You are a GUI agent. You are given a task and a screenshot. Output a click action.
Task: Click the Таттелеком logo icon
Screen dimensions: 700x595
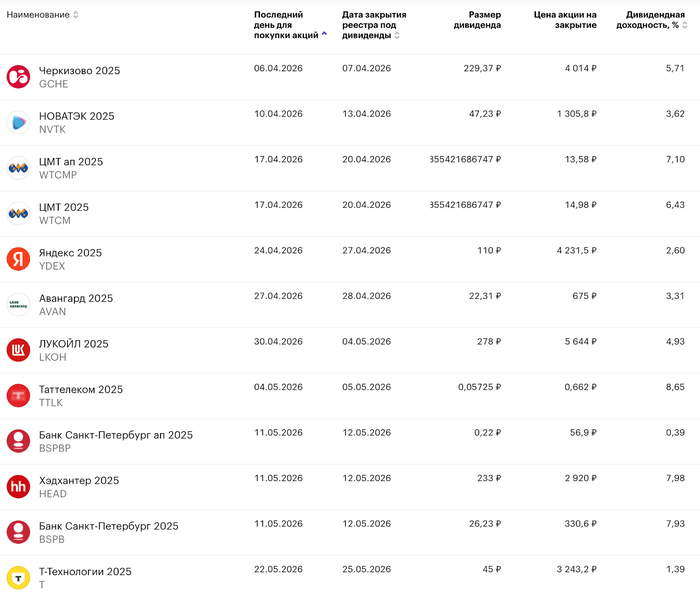pos(18,396)
